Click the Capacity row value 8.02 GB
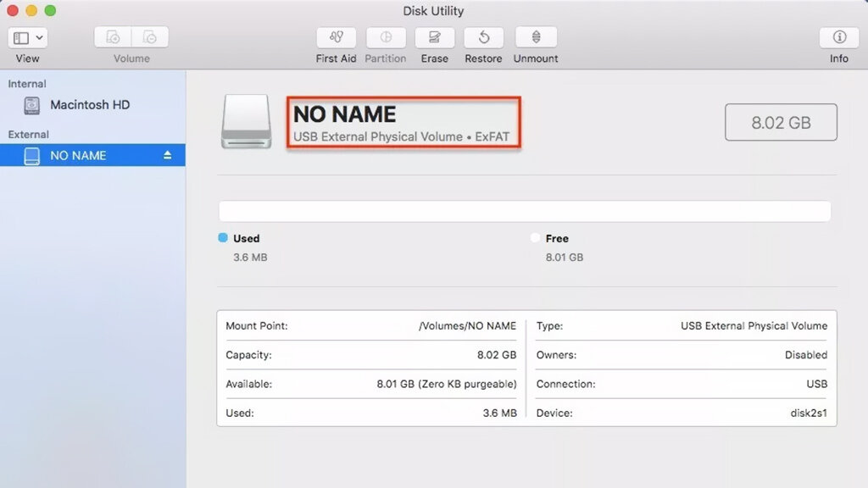This screenshot has width=868, height=488. tap(497, 355)
